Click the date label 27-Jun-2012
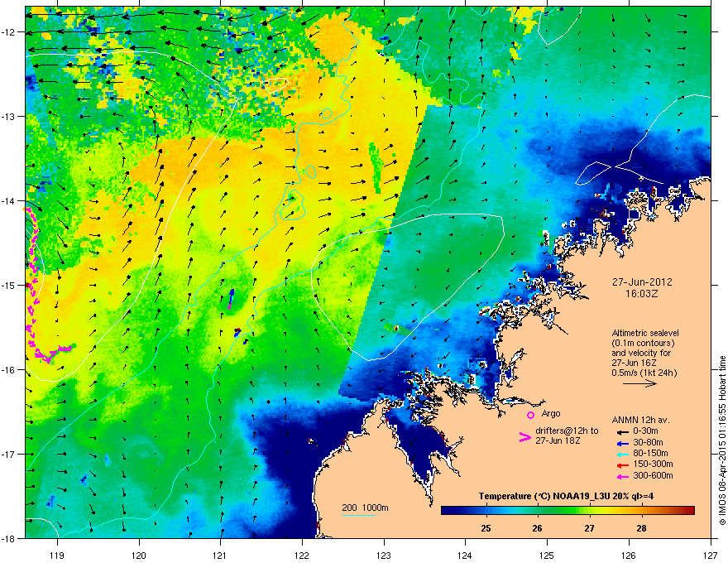Viewport: 728px width, 563px height. 642,282
